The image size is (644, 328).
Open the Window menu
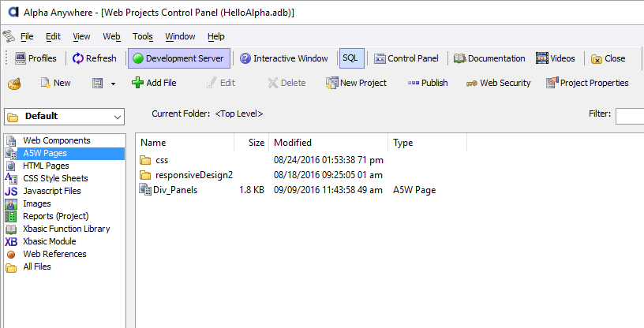180,36
